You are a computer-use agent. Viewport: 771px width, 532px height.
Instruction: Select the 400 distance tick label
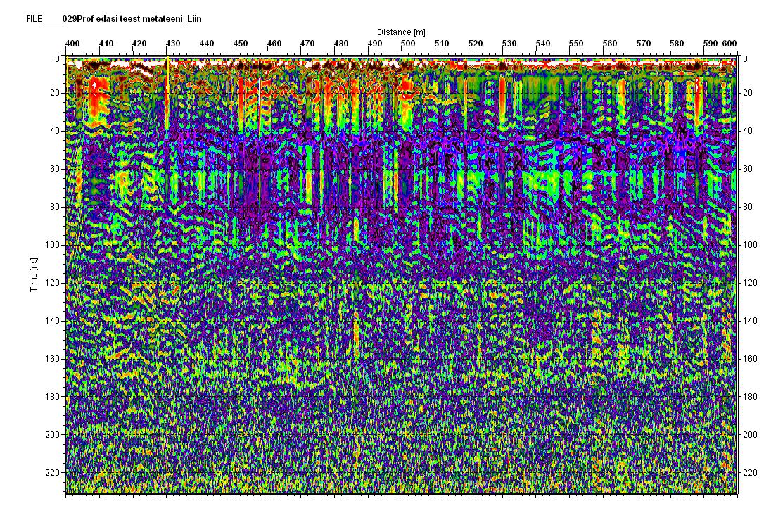click(x=72, y=43)
